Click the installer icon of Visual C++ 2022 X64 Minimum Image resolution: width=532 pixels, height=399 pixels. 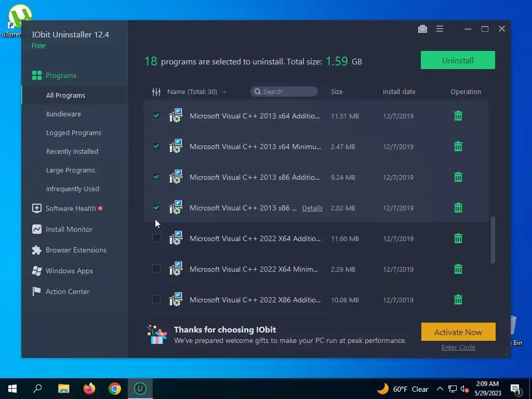(176, 269)
